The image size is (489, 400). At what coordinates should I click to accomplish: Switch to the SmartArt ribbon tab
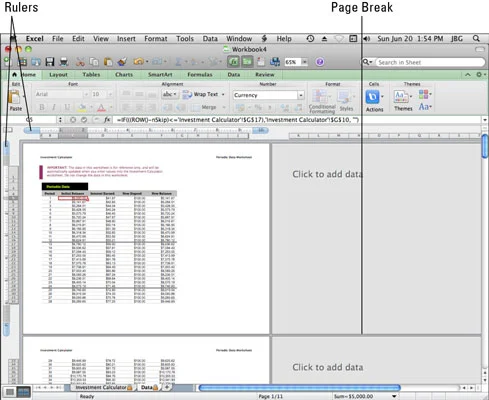(x=160, y=75)
